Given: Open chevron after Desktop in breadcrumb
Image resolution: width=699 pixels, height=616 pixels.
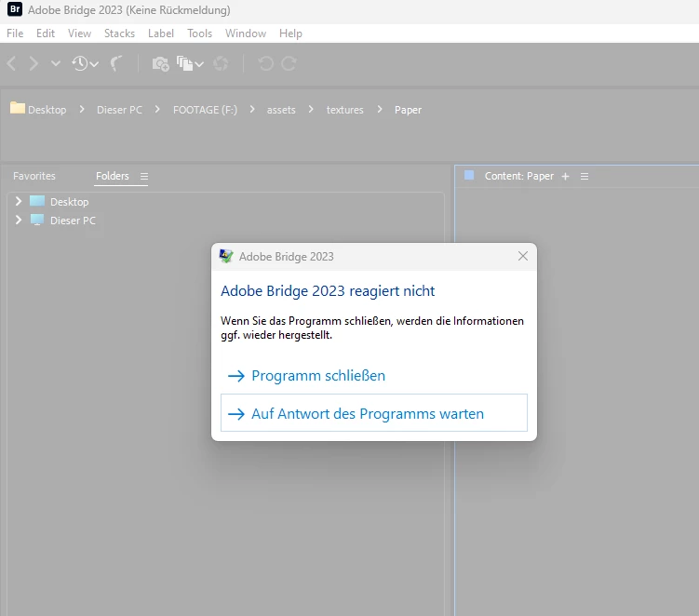Looking at the screenshot, I should 82,109.
